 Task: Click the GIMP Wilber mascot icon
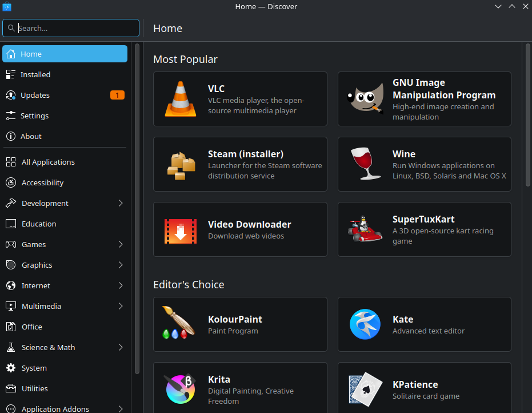pyautogui.click(x=365, y=99)
